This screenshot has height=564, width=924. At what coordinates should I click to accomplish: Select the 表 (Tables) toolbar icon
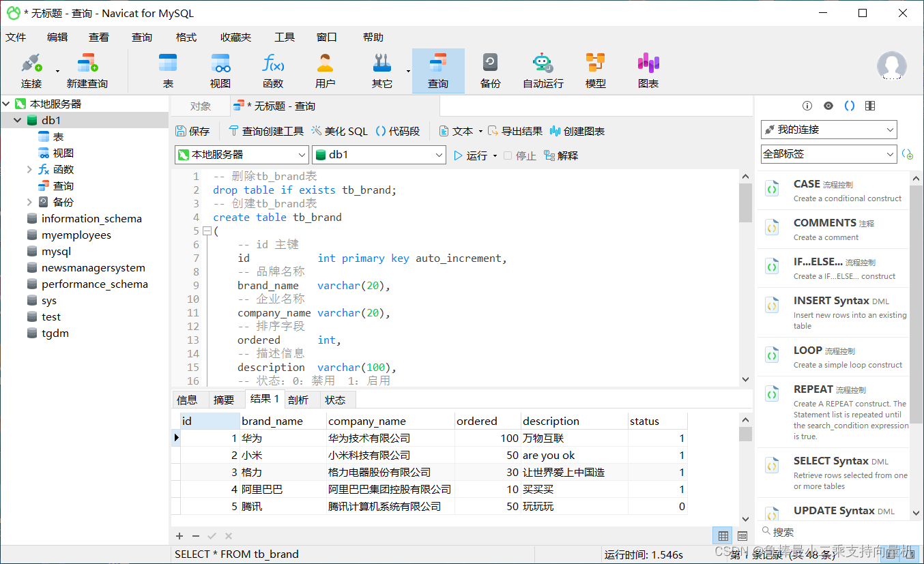coord(168,68)
